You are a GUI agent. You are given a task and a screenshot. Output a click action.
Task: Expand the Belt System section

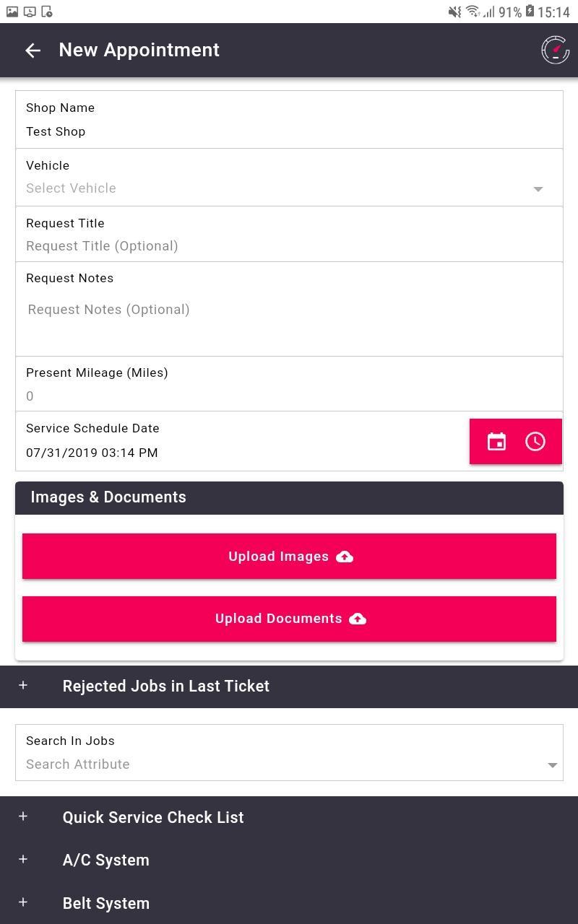coord(289,903)
